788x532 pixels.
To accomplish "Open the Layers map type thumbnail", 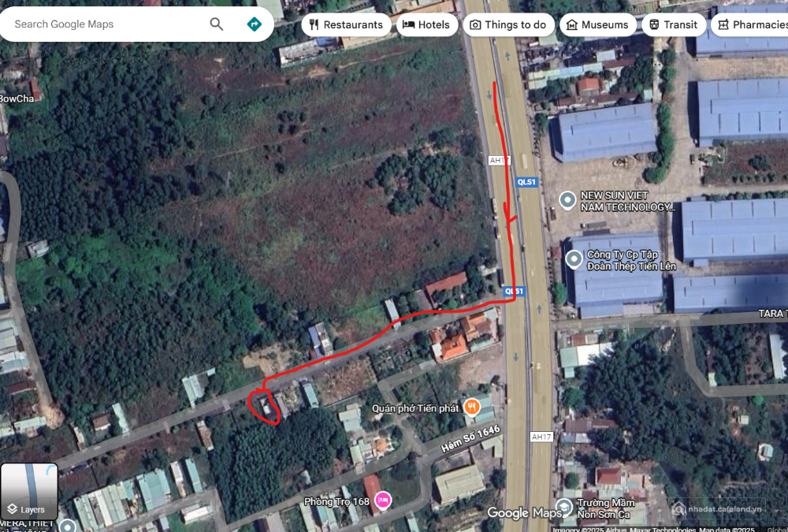I will pyautogui.click(x=29, y=491).
